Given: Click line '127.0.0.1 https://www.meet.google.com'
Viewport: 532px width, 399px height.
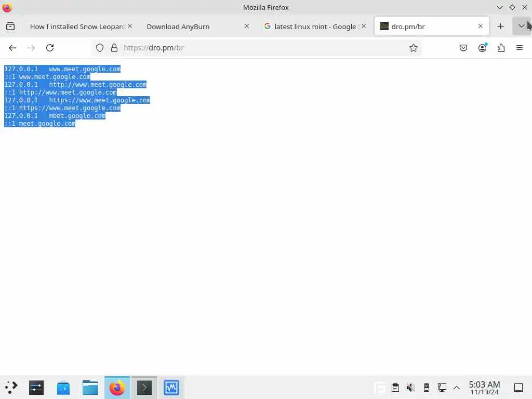Looking at the screenshot, I should tap(77, 100).
